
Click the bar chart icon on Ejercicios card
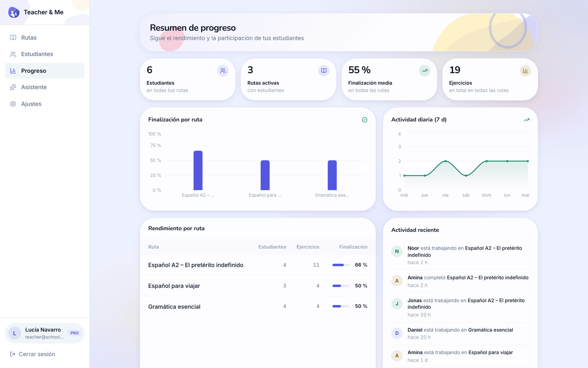pos(526,71)
